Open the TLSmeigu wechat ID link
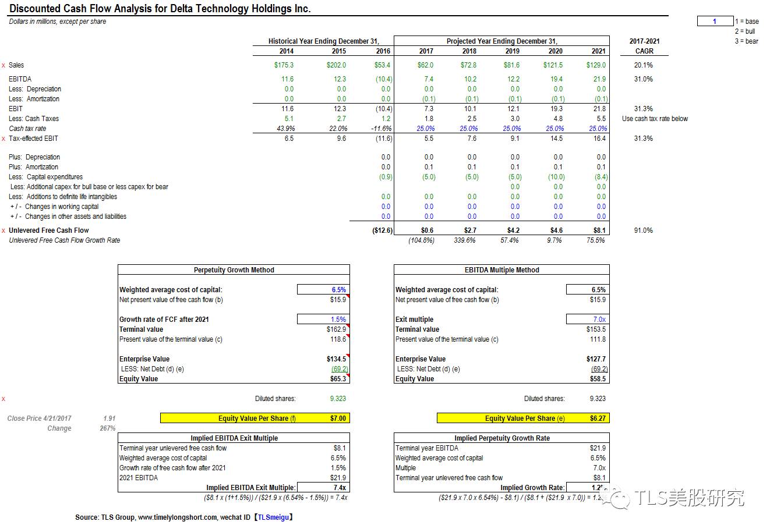This screenshot has height=532, width=770. click(273, 517)
